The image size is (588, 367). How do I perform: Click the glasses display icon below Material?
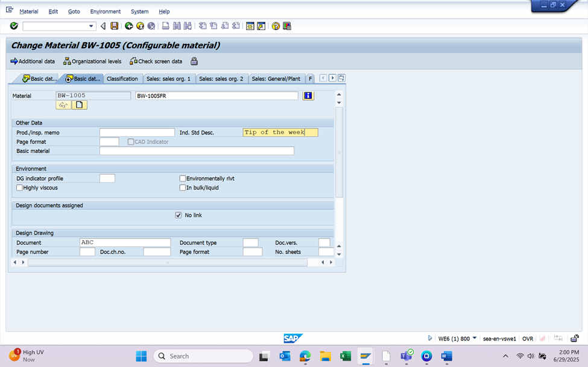[63, 105]
